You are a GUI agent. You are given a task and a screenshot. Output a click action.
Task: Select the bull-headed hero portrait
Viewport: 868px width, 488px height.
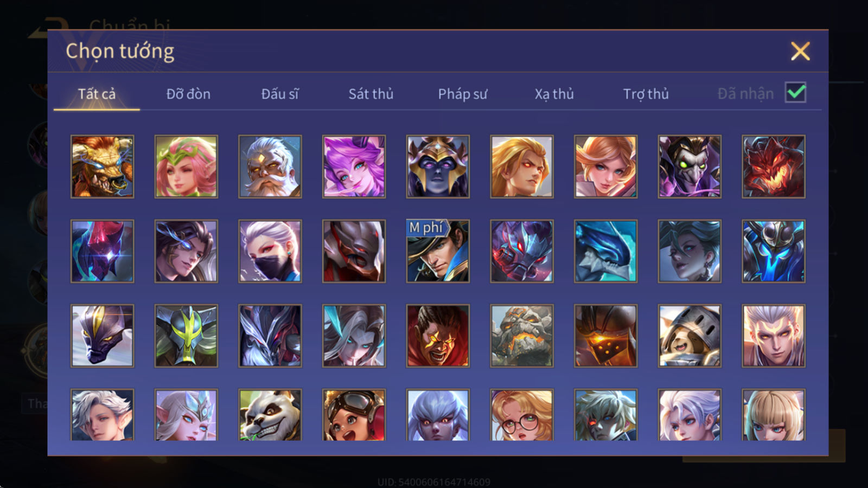click(102, 166)
